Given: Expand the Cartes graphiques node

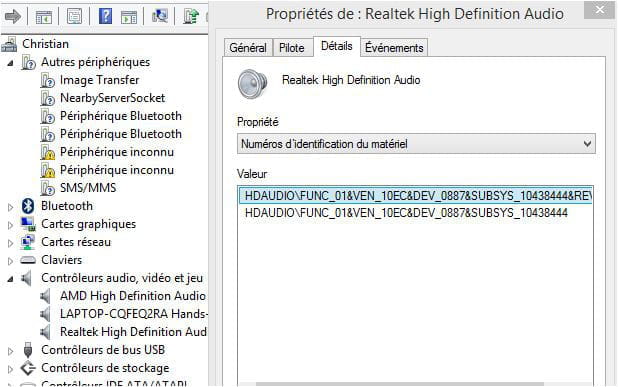Looking at the screenshot, I should 11,225.
